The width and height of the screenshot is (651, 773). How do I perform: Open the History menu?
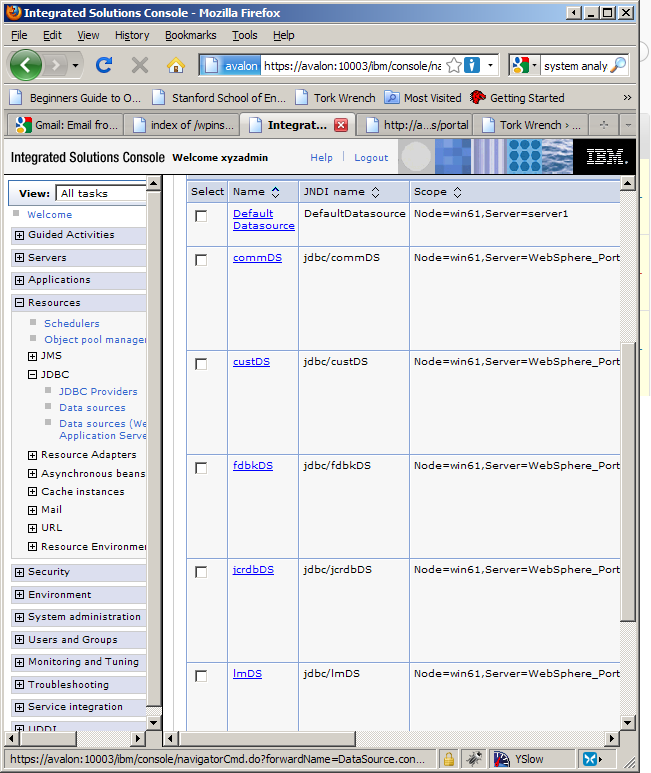[x=132, y=35]
